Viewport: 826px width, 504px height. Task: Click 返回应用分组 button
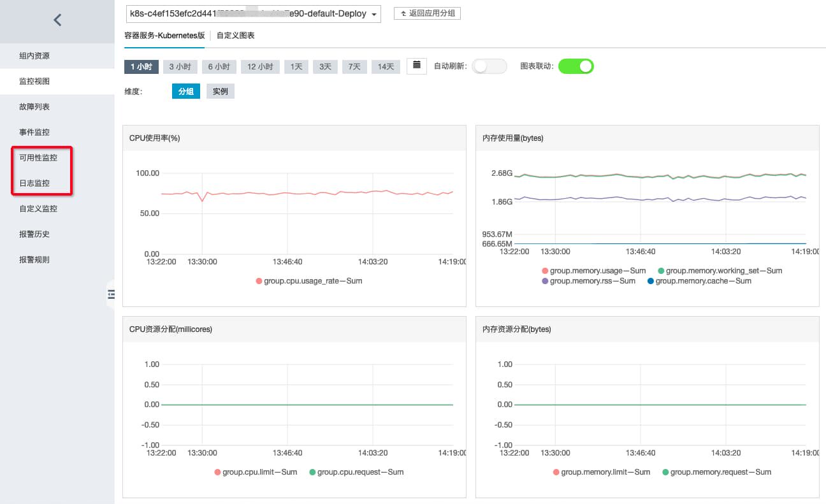(427, 13)
